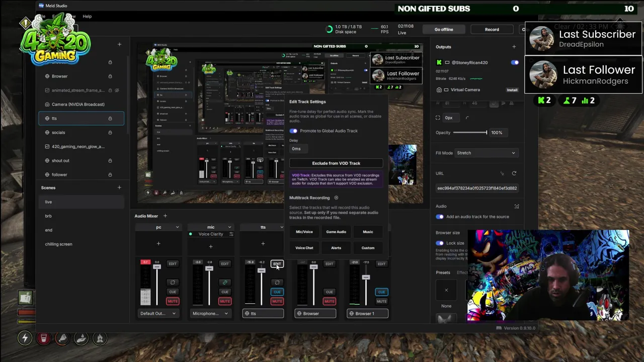
Task: Open Help menu
Action: point(87,17)
